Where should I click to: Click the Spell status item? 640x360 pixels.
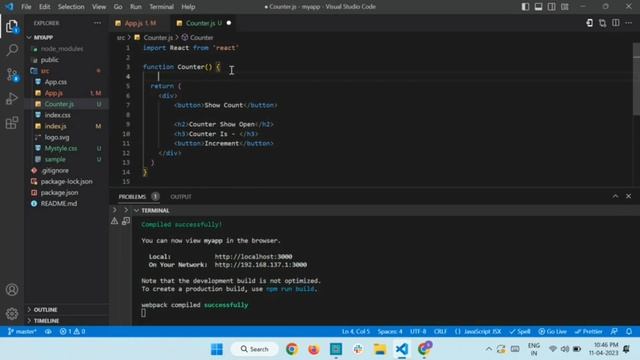pyautogui.click(x=520, y=331)
